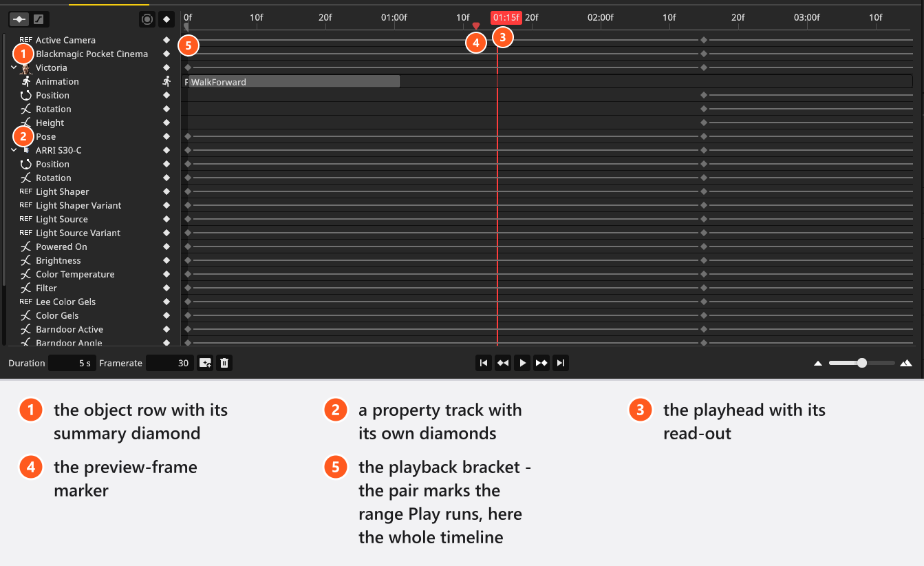
Task: Select the Light Shaper Variant track
Action: click(x=91, y=205)
